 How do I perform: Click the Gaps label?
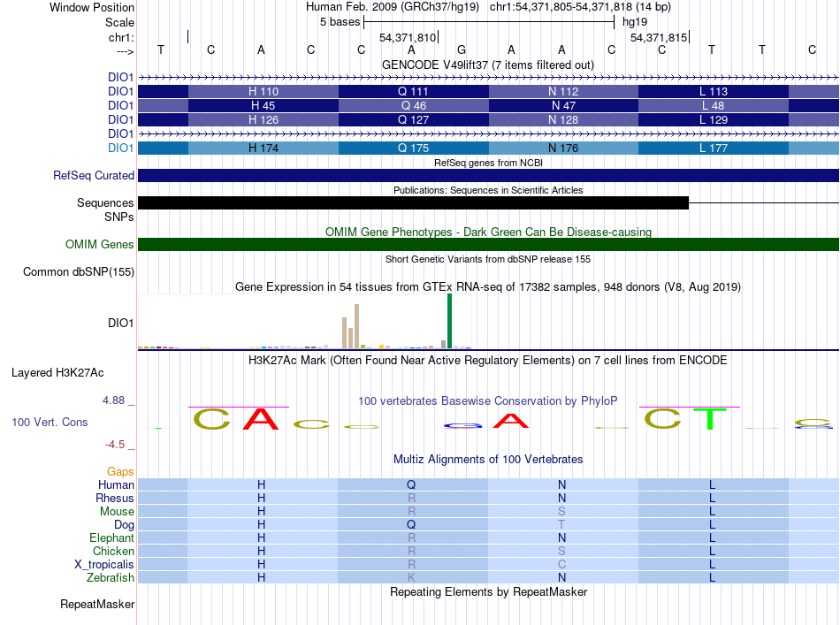pos(120,472)
